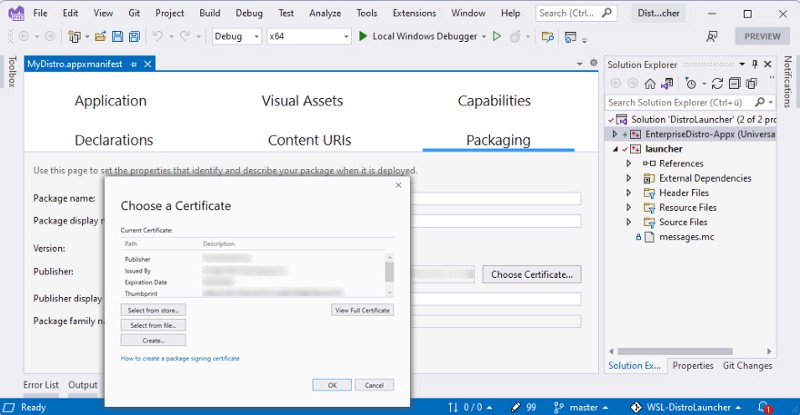
Task: Click Select from file button
Action: point(153,325)
